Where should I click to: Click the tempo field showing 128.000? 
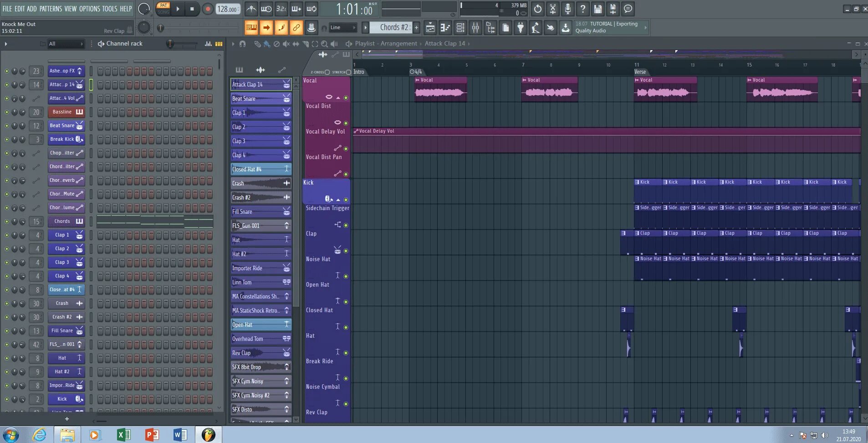point(228,9)
